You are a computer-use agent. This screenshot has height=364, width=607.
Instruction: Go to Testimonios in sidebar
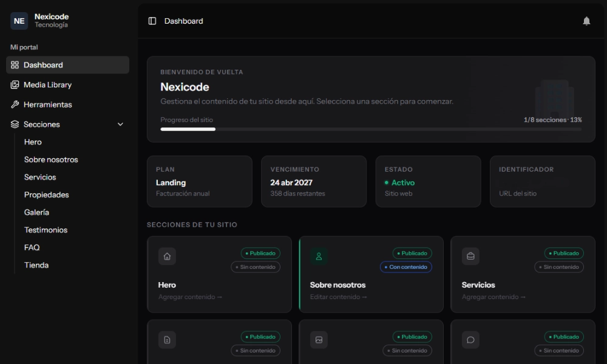pyautogui.click(x=46, y=230)
